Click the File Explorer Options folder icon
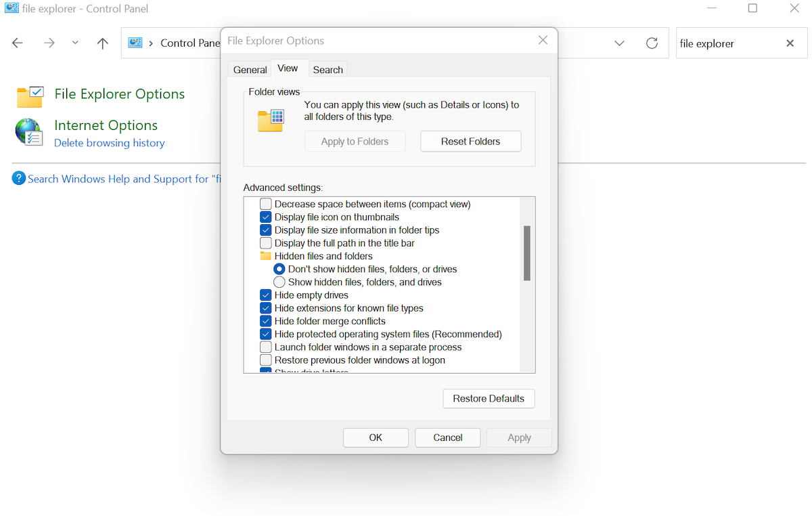This screenshot has width=812, height=516. point(30,96)
